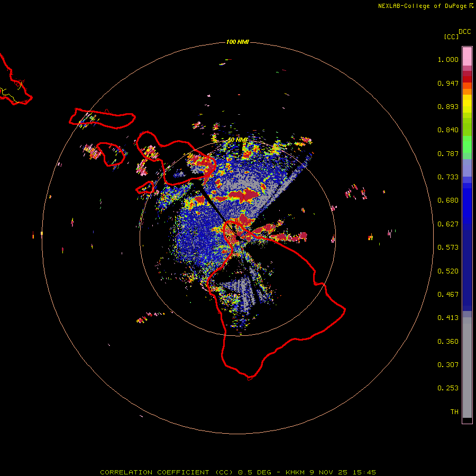Click the TH threshold label
The image size is (476, 476).
click(x=454, y=412)
